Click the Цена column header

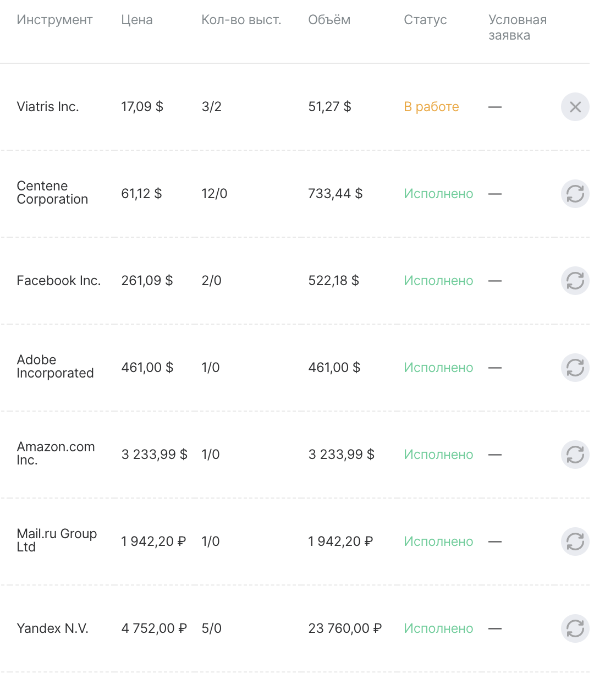tap(137, 20)
